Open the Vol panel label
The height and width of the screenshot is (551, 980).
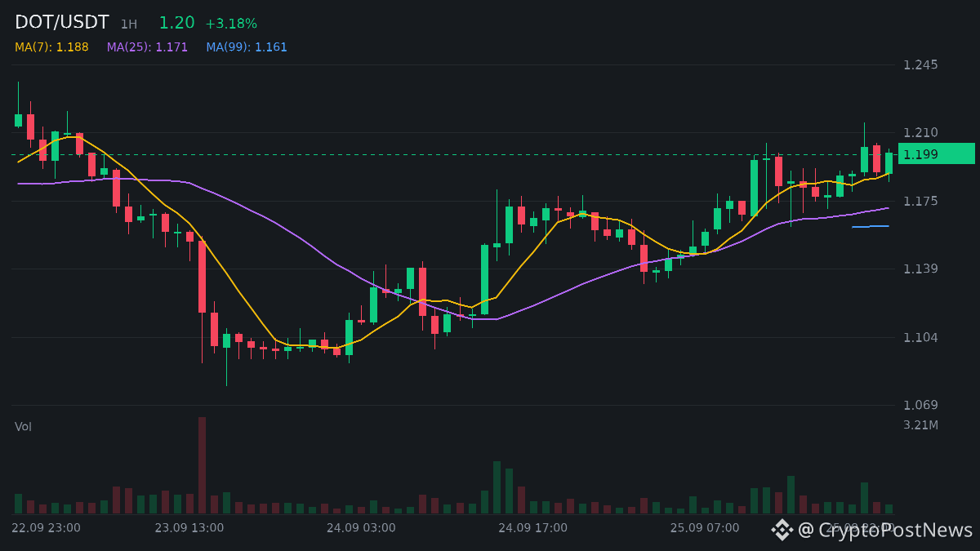click(x=23, y=427)
